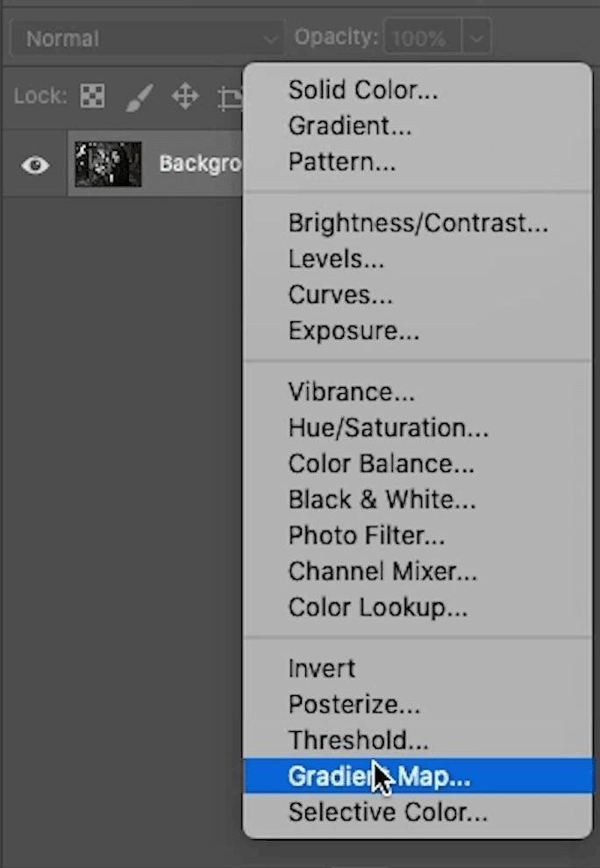Lock image pixels brush icon
Screen dimensions: 600x868
coord(139,97)
